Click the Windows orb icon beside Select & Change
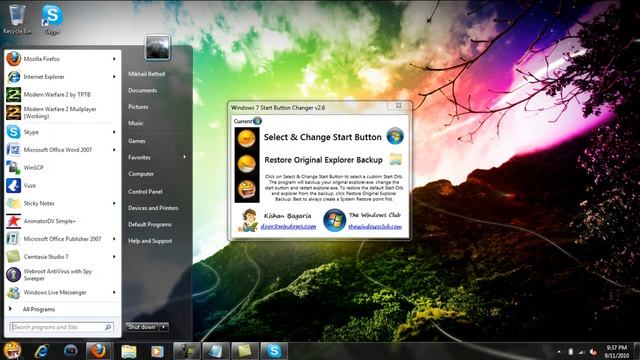 click(x=395, y=136)
